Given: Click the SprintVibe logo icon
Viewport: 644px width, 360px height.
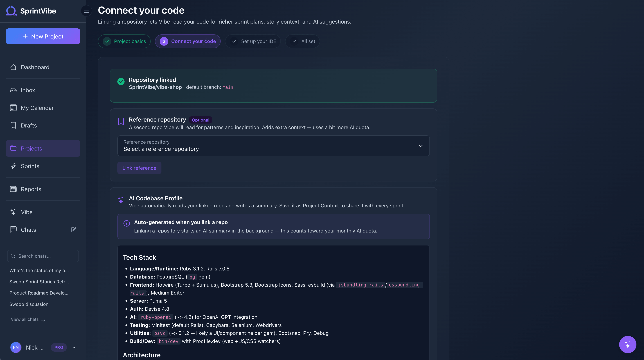Looking at the screenshot, I should click(x=12, y=11).
